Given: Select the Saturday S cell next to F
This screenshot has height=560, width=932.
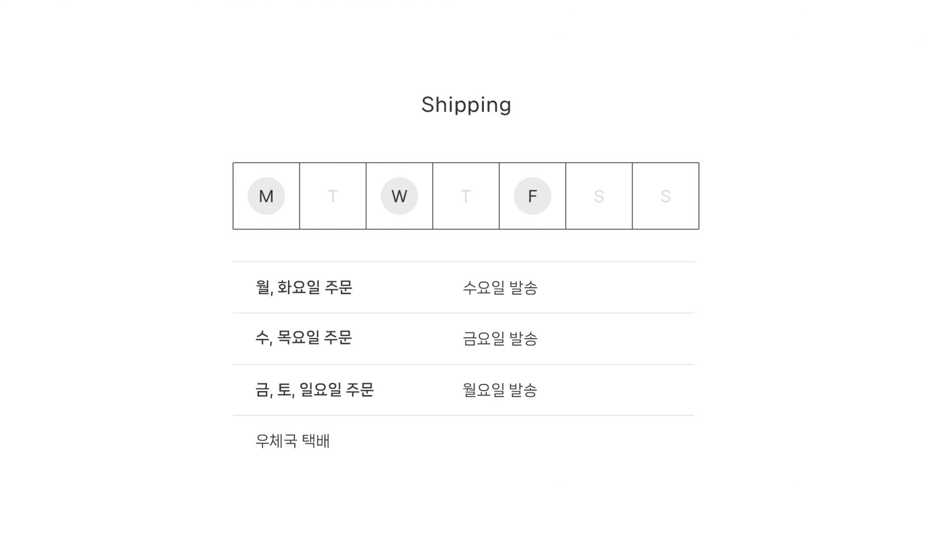Looking at the screenshot, I should [x=599, y=196].
